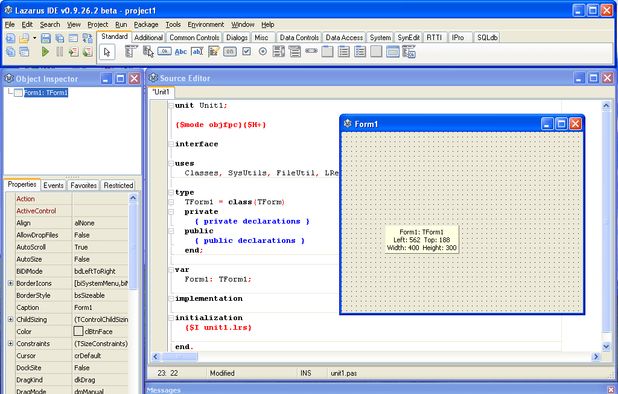Click the clBtnFace color swatch

[78, 331]
